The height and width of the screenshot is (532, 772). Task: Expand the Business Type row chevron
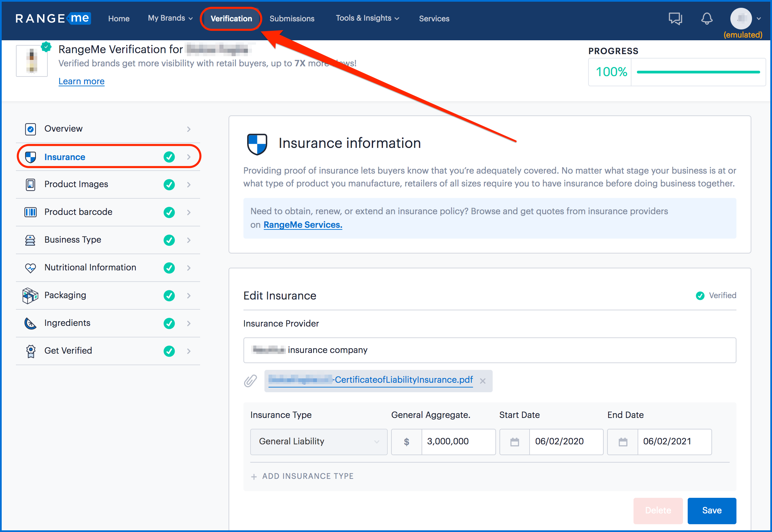tap(189, 240)
